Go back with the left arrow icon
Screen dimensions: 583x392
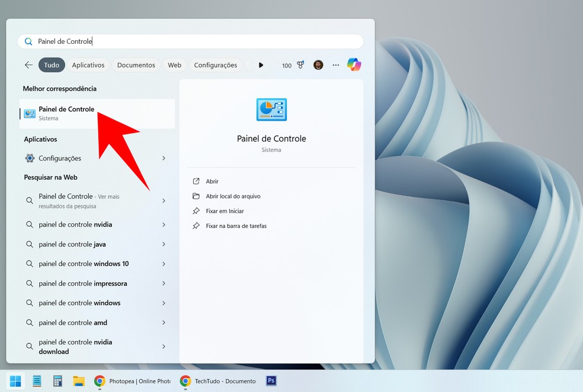[x=28, y=65]
